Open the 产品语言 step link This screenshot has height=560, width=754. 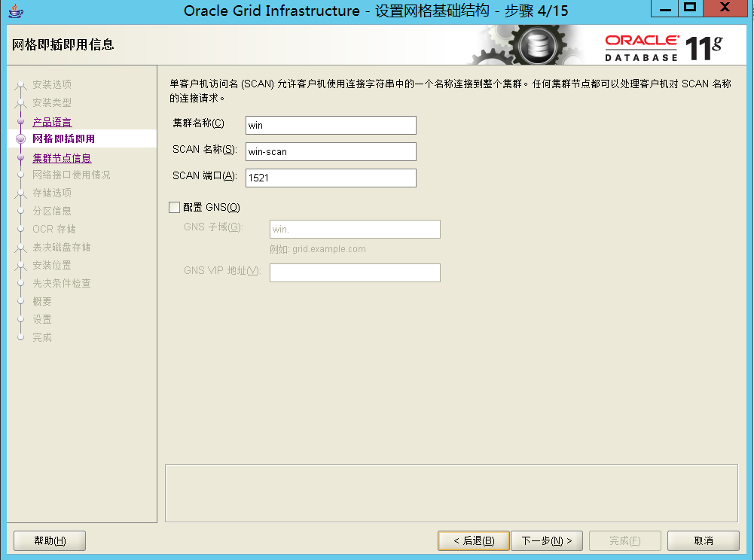tap(52, 122)
